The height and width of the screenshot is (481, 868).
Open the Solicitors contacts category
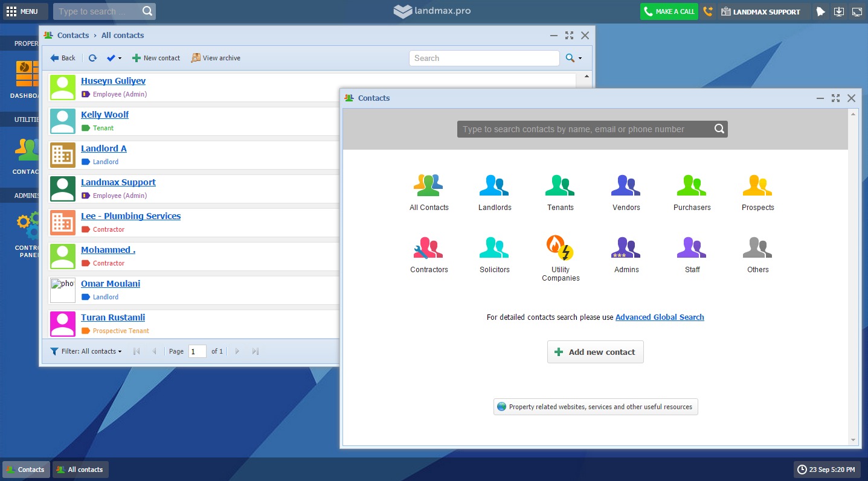(x=494, y=254)
